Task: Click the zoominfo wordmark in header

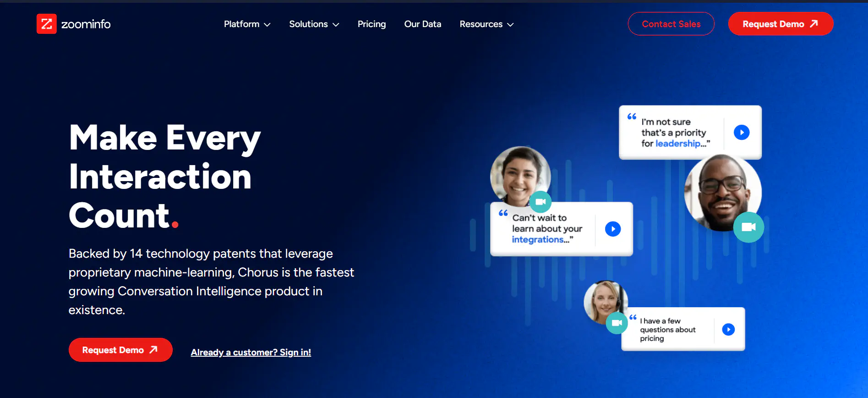Action: (x=86, y=24)
